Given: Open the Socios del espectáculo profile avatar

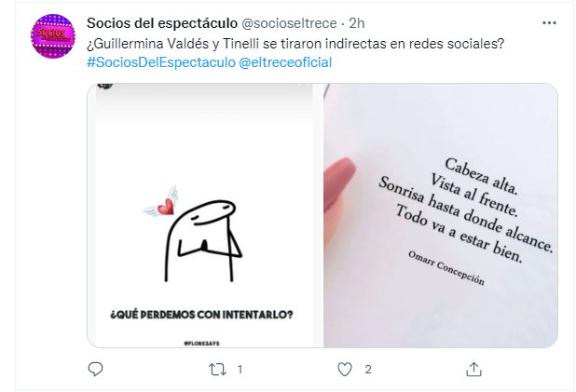Looking at the screenshot, I should coord(53,36).
